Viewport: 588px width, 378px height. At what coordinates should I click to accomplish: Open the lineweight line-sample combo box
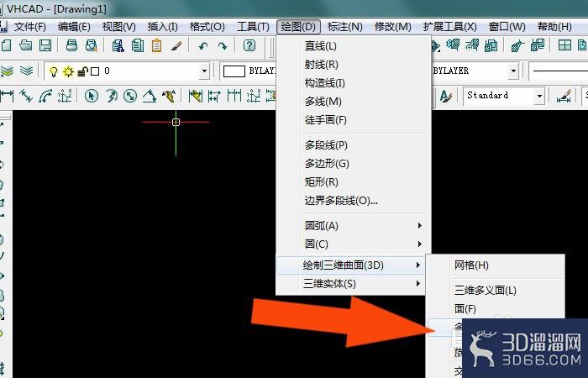click(x=559, y=71)
